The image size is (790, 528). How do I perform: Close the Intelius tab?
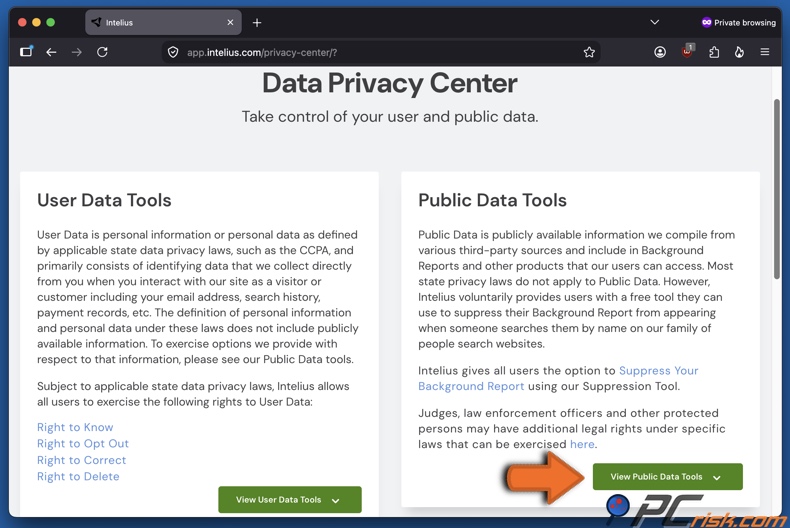(230, 22)
